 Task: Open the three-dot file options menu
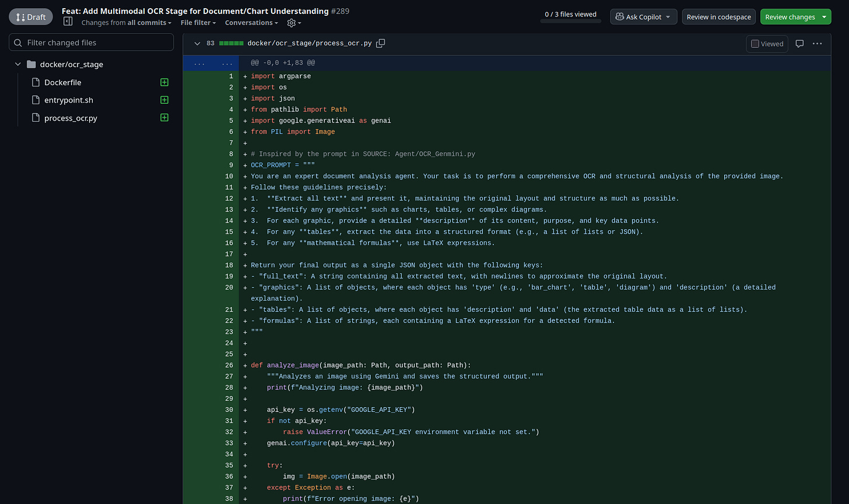[817, 44]
